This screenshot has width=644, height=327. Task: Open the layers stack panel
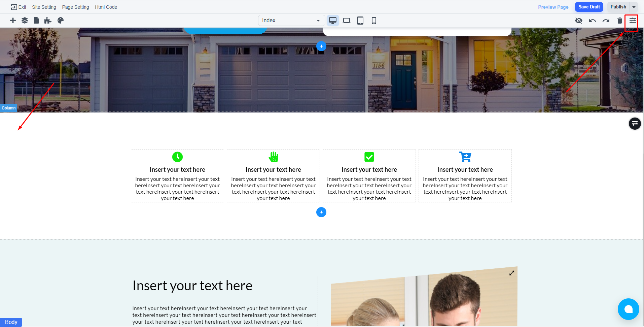click(x=25, y=21)
